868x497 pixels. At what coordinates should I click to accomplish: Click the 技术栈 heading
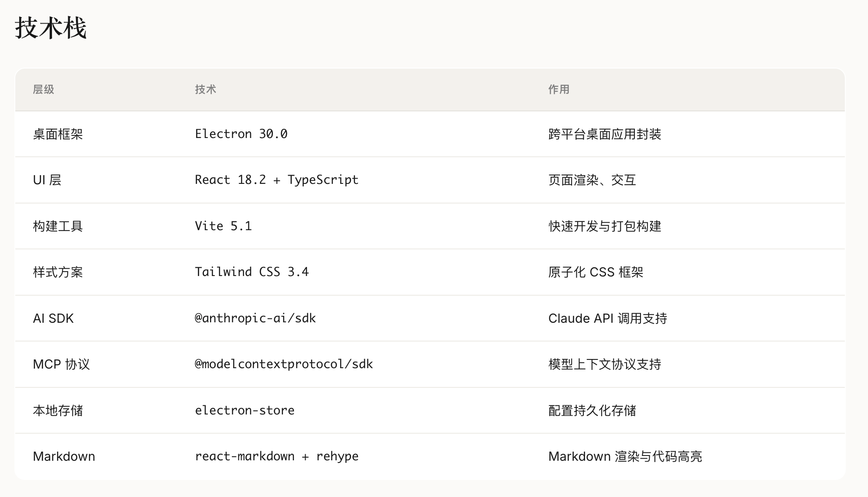point(51,28)
